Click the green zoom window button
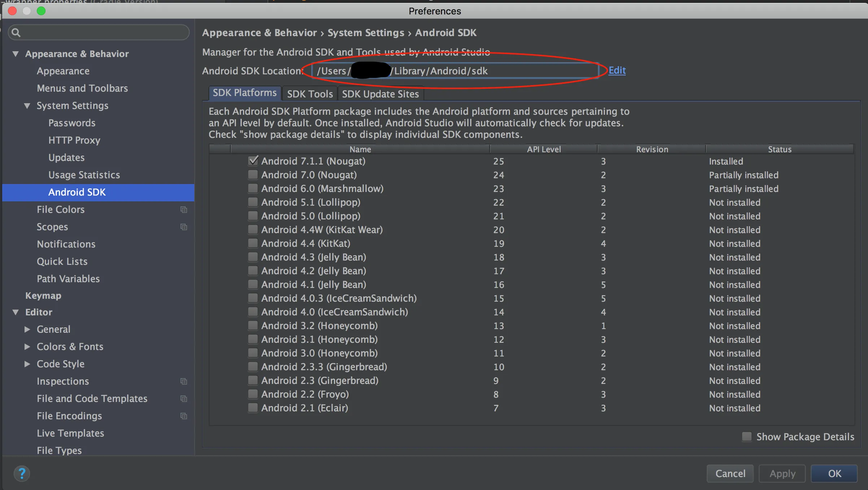The width and height of the screenshot is (868, 490). coord(41,11)
